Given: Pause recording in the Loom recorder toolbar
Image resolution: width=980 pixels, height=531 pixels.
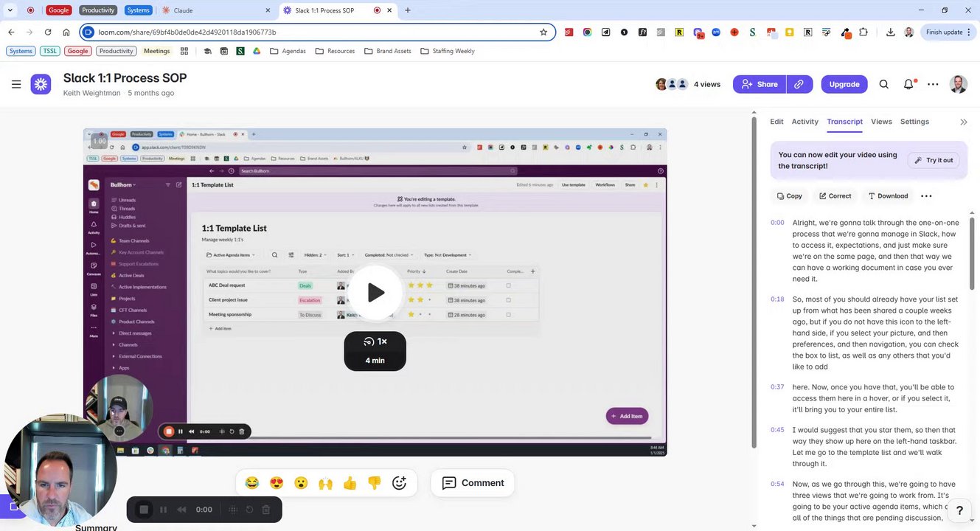Looking at the screenshot, I should tap(164, 510).
